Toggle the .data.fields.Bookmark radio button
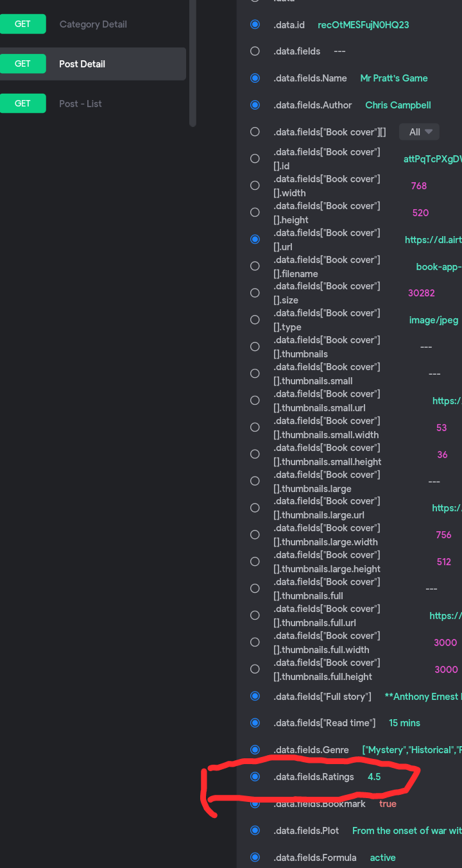This screenshot has height=868, width=462. point(255,803)
